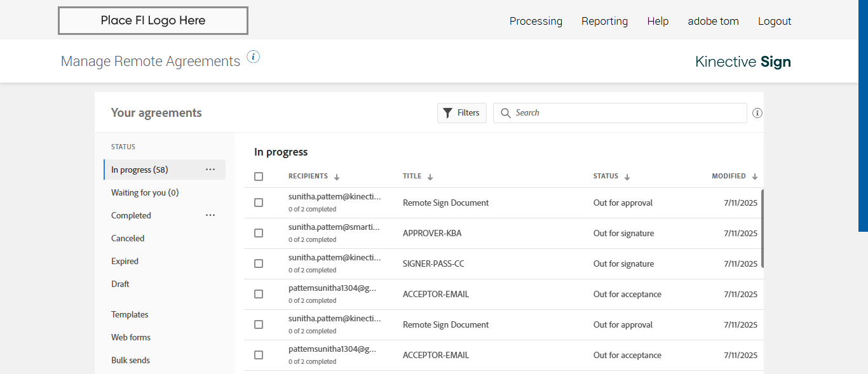This screenshot has width=868, height=374.
Task: Open the Processing menu
Action: (x=536, y=21)
